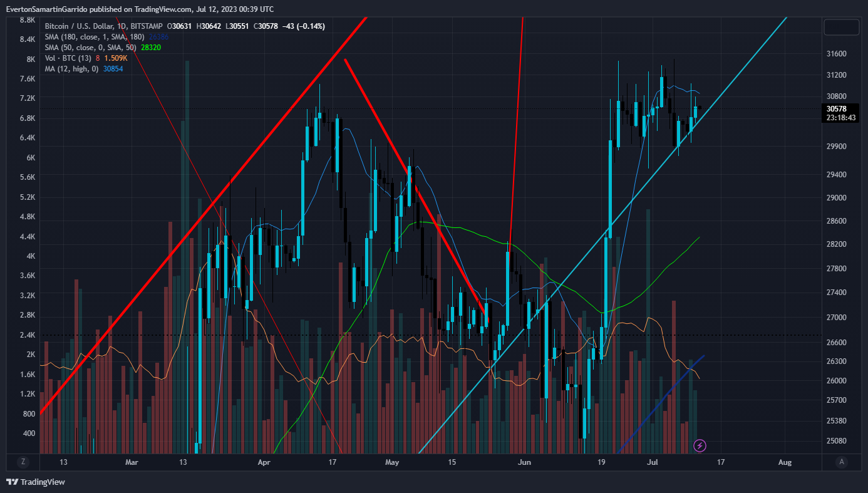Click the 28600 price axis label
The width and height of the screenshot is (868, 493).
click(837, 221)
